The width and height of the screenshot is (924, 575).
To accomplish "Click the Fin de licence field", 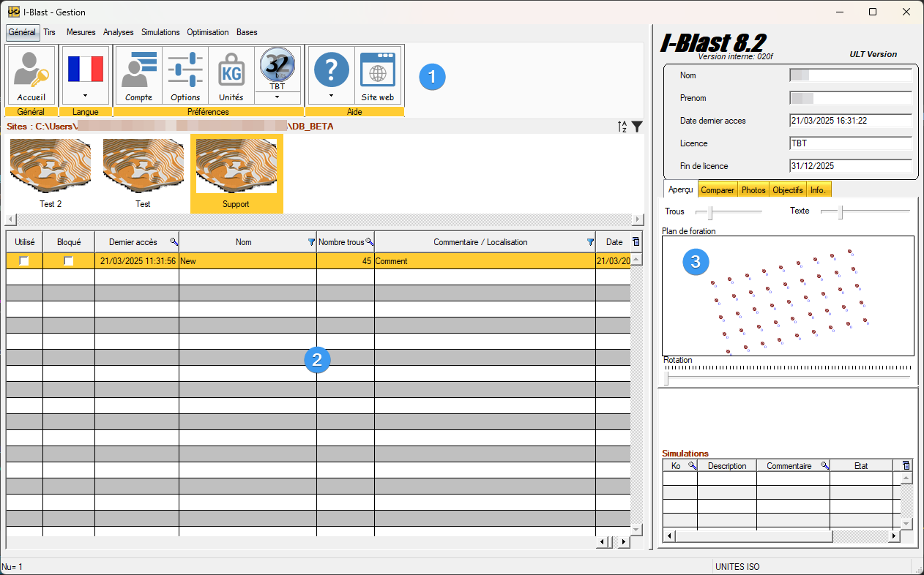I will click(x=851, y=166).
